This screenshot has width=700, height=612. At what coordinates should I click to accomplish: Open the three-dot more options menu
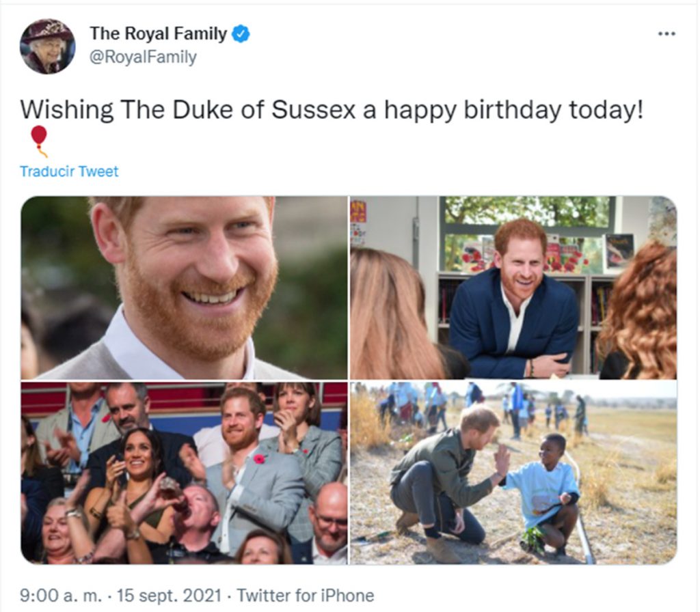click(667, 34)
